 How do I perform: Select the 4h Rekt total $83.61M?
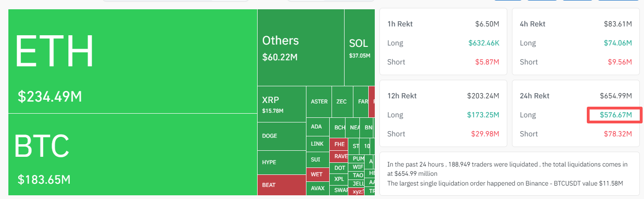click(x=616, y=24)
